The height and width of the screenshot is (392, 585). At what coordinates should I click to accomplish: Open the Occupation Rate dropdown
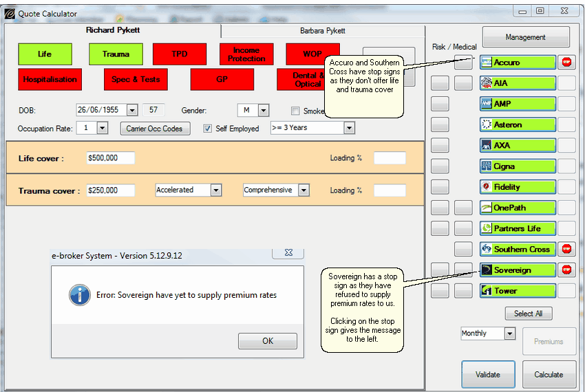[x=103, y=129]
